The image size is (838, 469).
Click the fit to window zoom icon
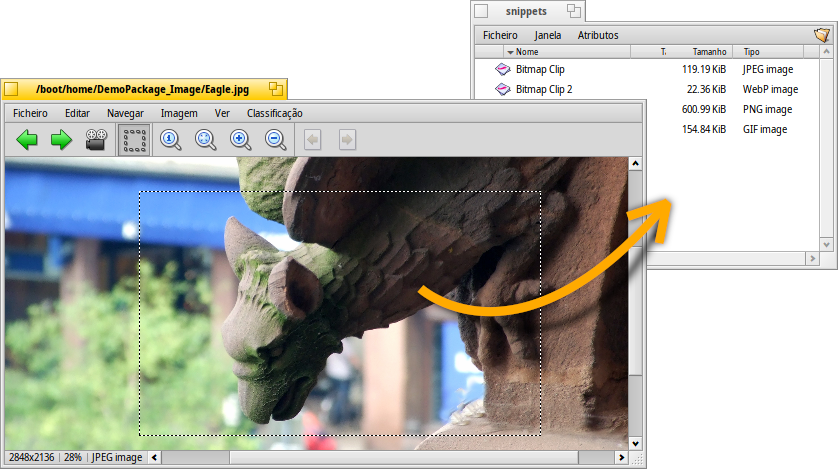206,140
